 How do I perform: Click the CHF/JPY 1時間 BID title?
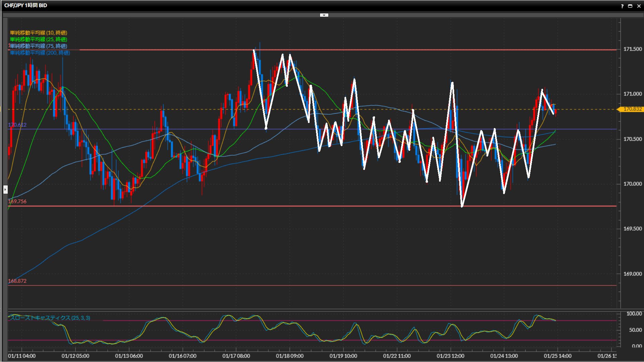pos(25,5)
